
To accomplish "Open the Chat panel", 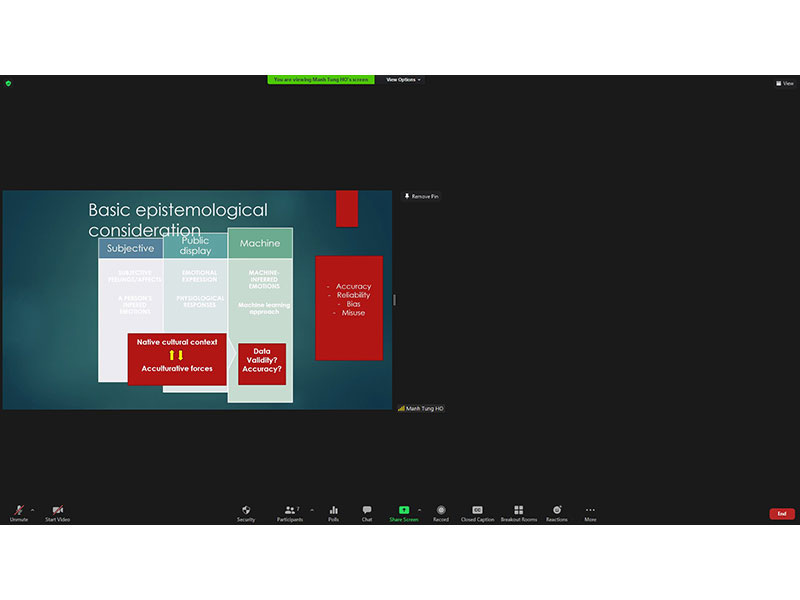I will click(367, 512).
